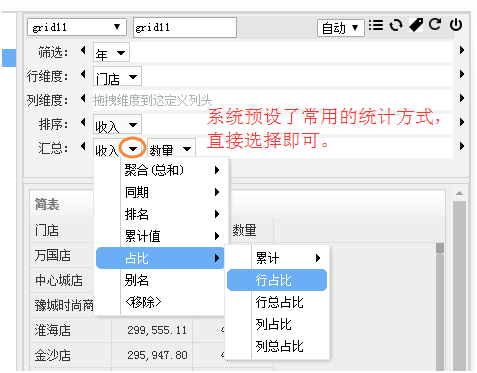This screenshot has width=477, height=373.
Task: Click left arrow next to 排序 label
Action: pos(83,123)
